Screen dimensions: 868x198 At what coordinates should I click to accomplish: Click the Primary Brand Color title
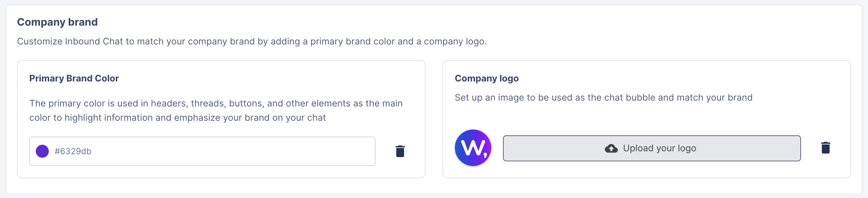point(74,78)
